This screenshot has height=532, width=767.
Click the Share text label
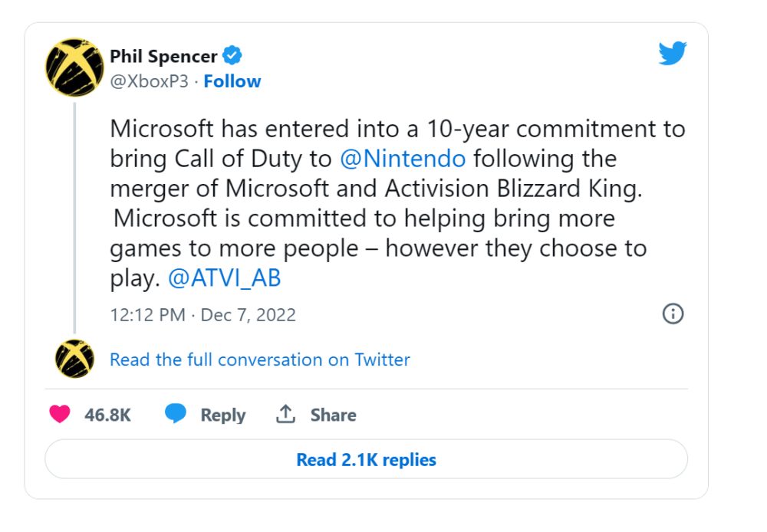[x=333, y=415]
